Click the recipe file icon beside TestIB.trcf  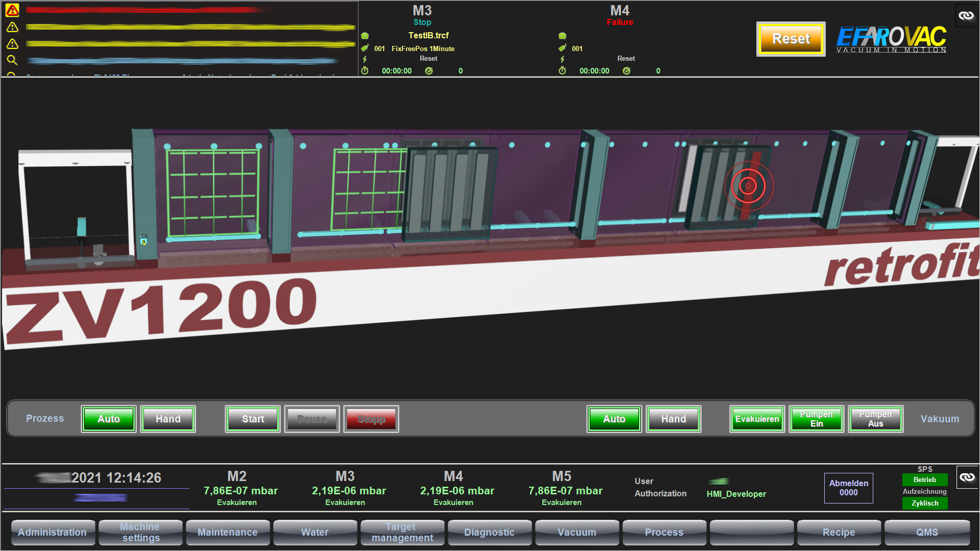365,36
